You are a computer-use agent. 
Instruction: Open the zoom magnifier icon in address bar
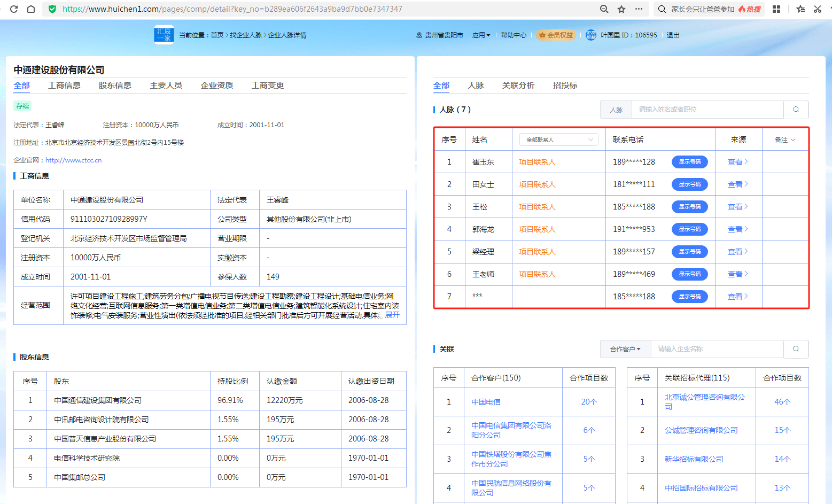click(x=604, y=9)
